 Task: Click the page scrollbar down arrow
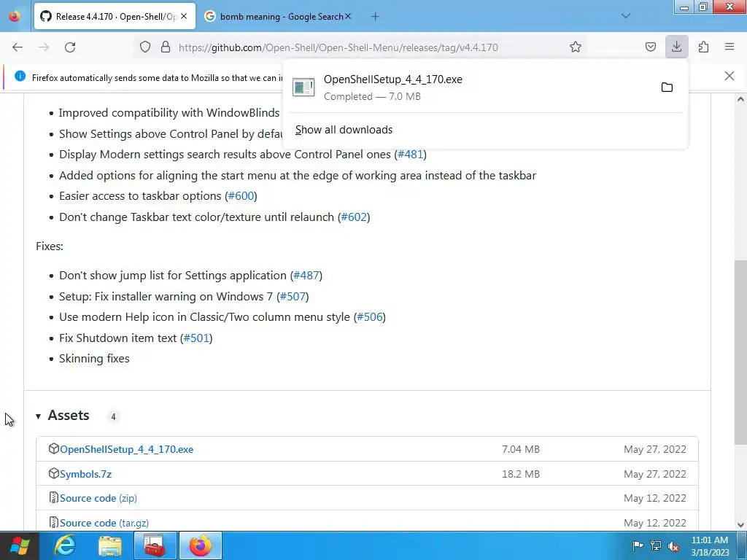pyautogui.click(x=740, y=525)
